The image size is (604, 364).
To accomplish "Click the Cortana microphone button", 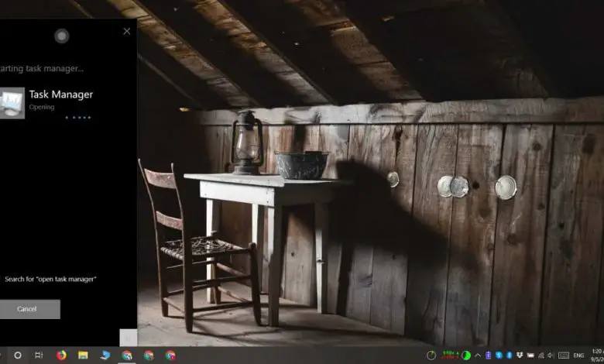I will (129, 338).
